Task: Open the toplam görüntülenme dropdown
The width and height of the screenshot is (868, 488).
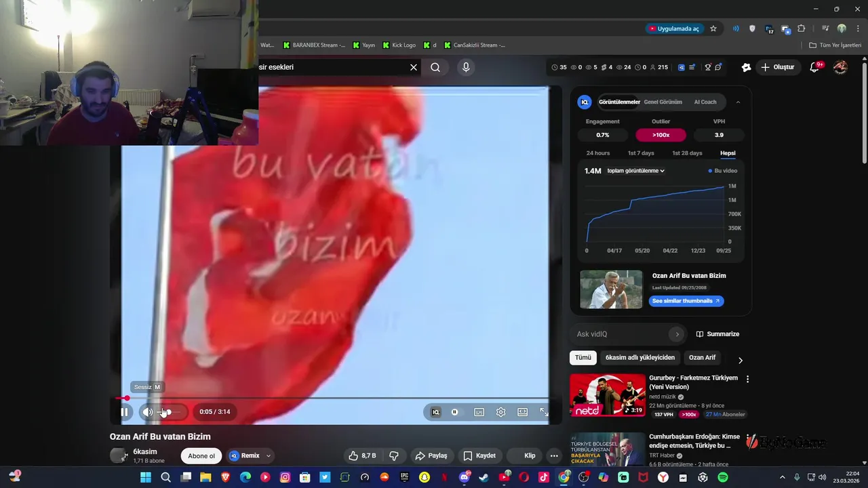Action: click(x=635, y=171)
